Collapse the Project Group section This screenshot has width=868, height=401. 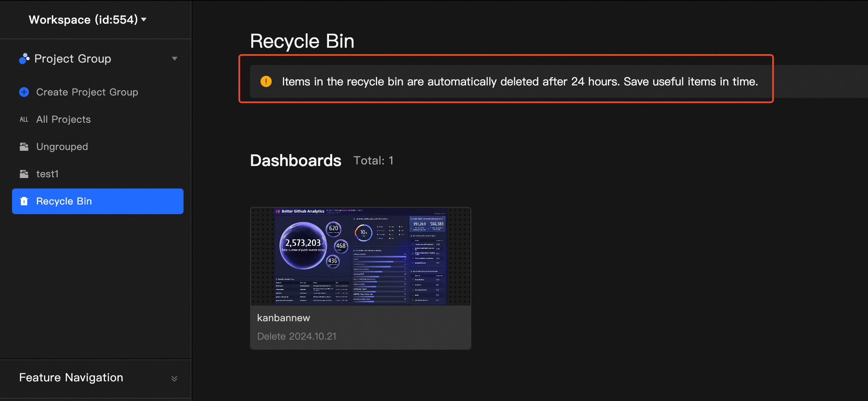(174, 59)
